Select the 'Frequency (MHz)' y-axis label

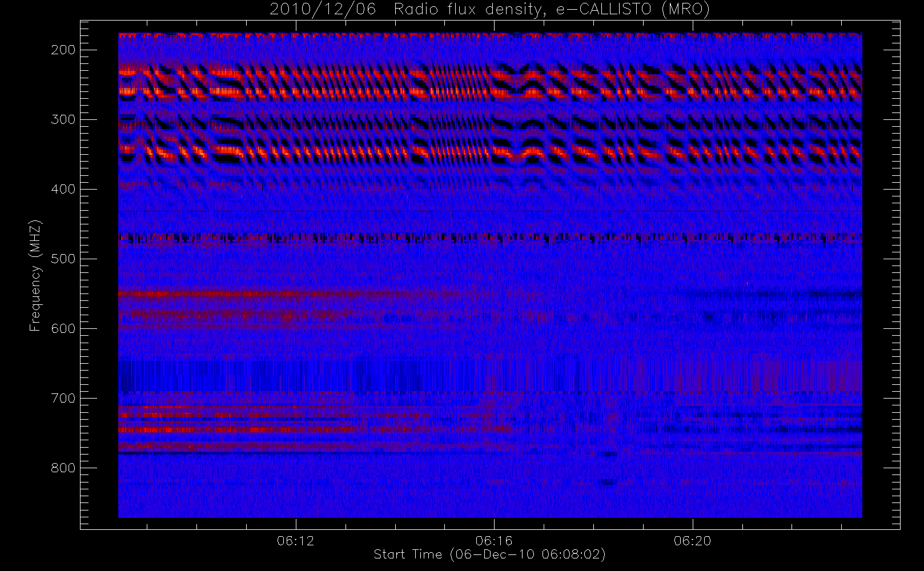[x=35, y=275]
